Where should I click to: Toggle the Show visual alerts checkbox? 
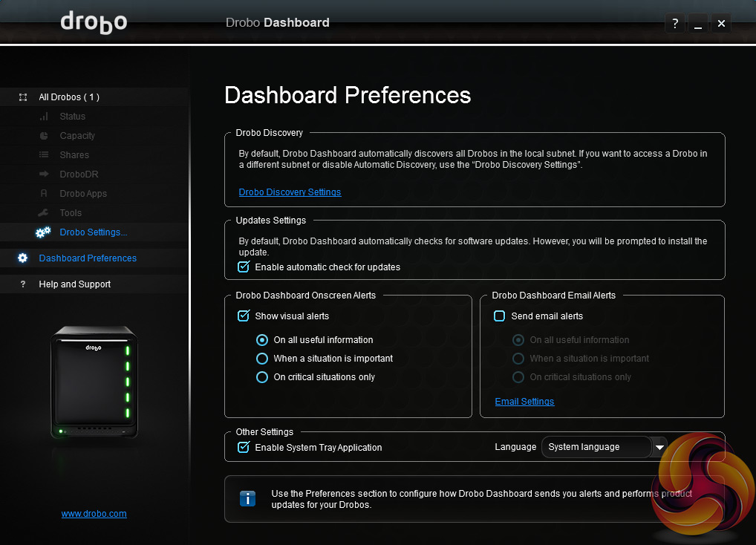(x=243, y=316)
